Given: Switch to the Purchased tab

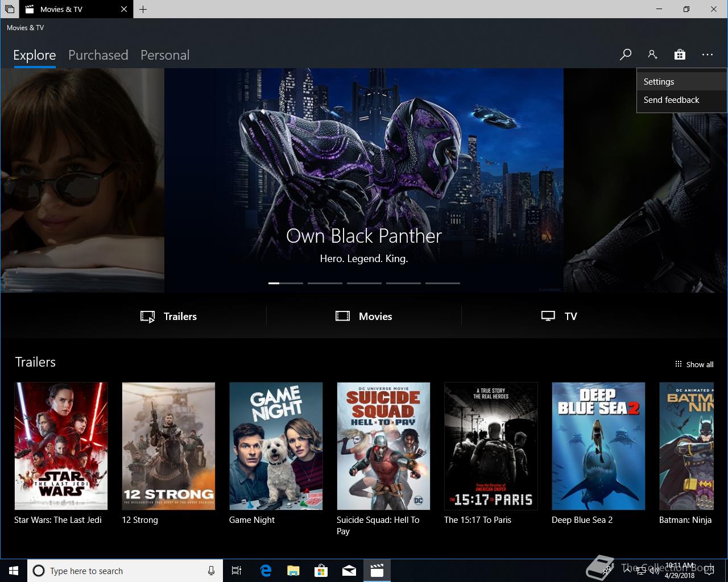Looking at the screenshot, I should 98,55.
